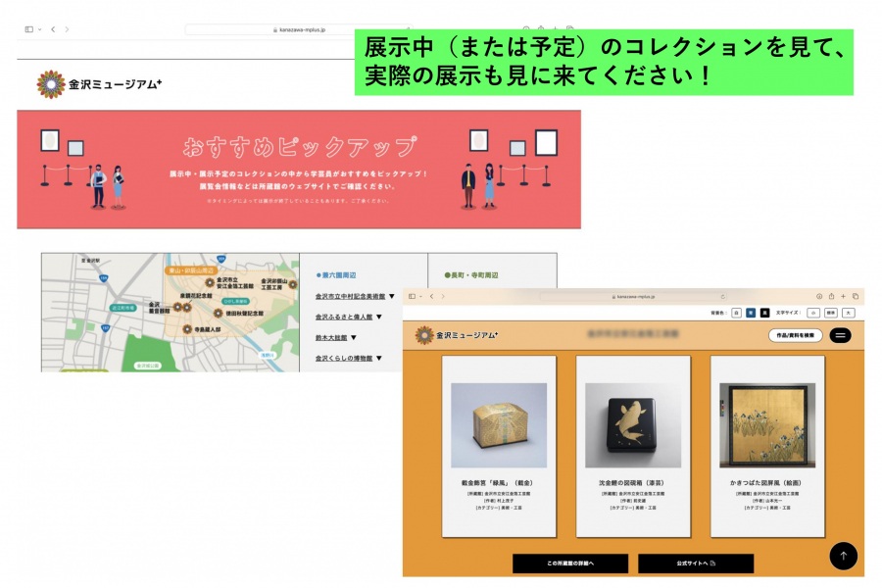Viewport: 882px width, 588px height.
Task: Open the この所蔵館の詳細へ button
Action: 570,563
